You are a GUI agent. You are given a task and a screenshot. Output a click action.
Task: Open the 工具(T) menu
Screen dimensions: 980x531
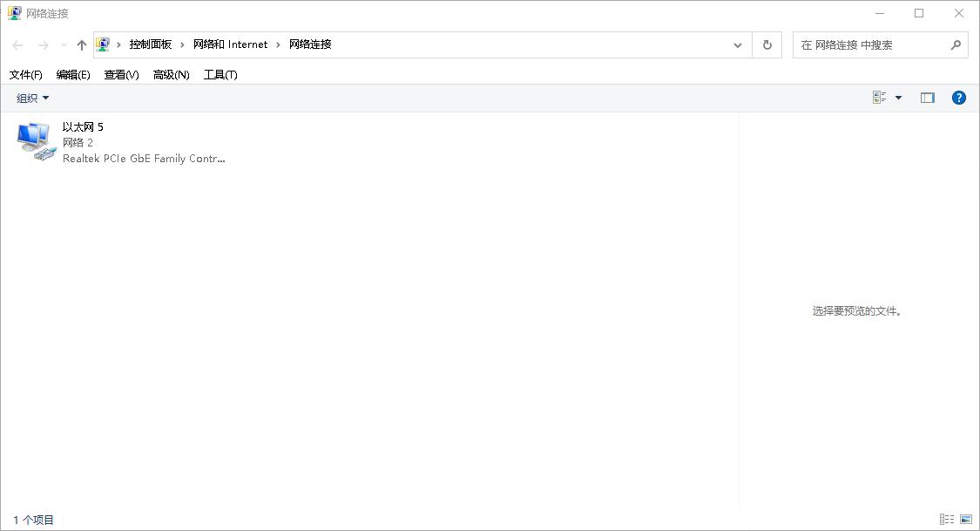coord(220,75)
